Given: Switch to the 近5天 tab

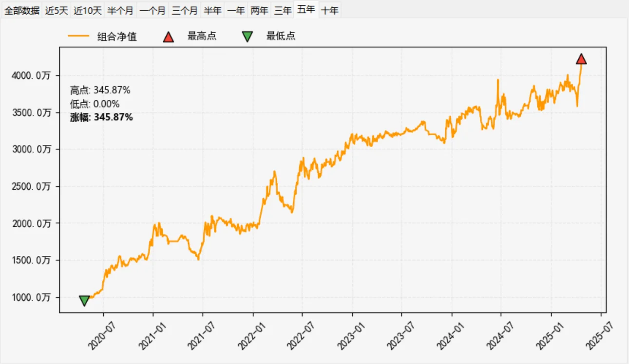Looking at the screenshot, I should pos(57,10).
